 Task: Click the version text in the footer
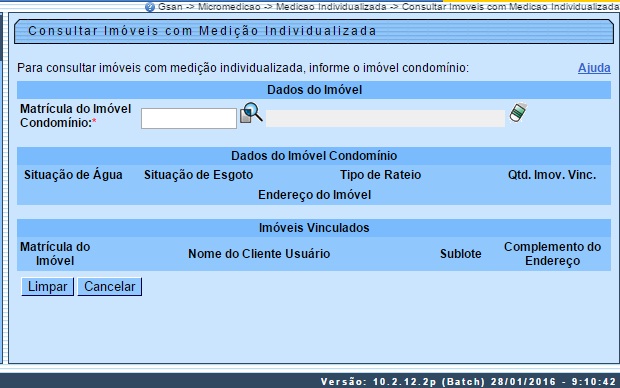click(x=468, y=382)
